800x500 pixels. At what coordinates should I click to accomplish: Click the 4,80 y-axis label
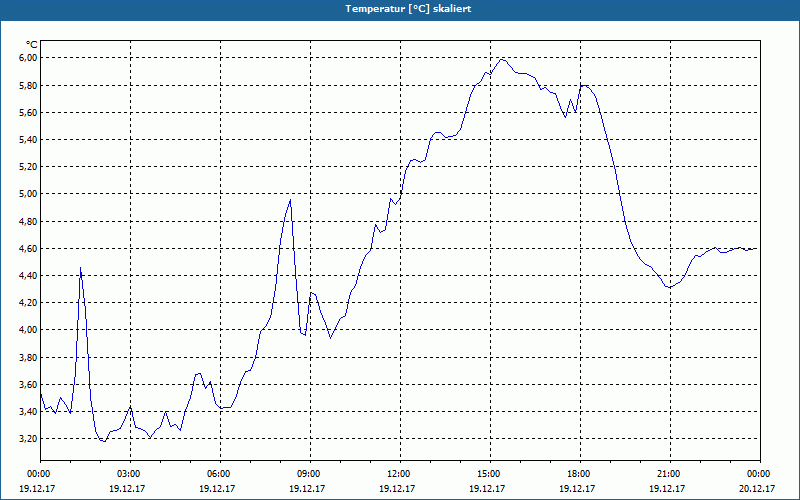29,221
